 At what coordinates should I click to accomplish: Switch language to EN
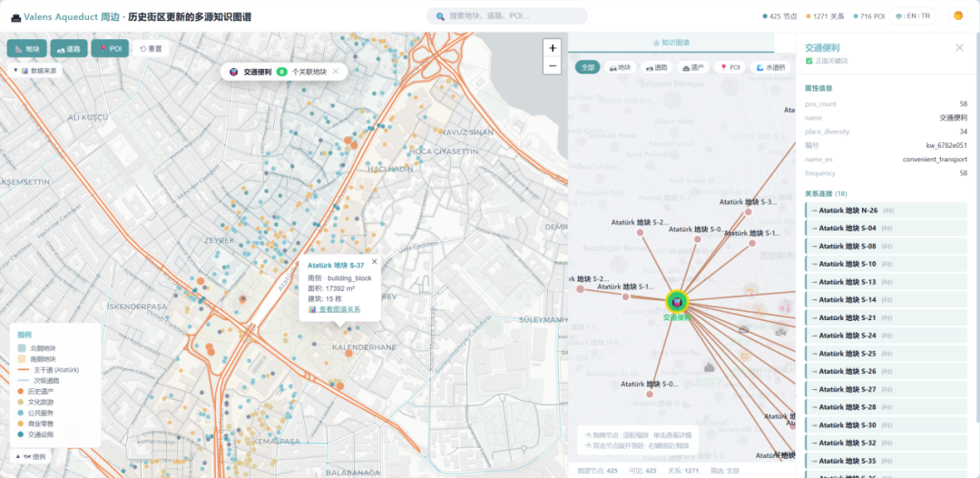(x=912, y=16)
